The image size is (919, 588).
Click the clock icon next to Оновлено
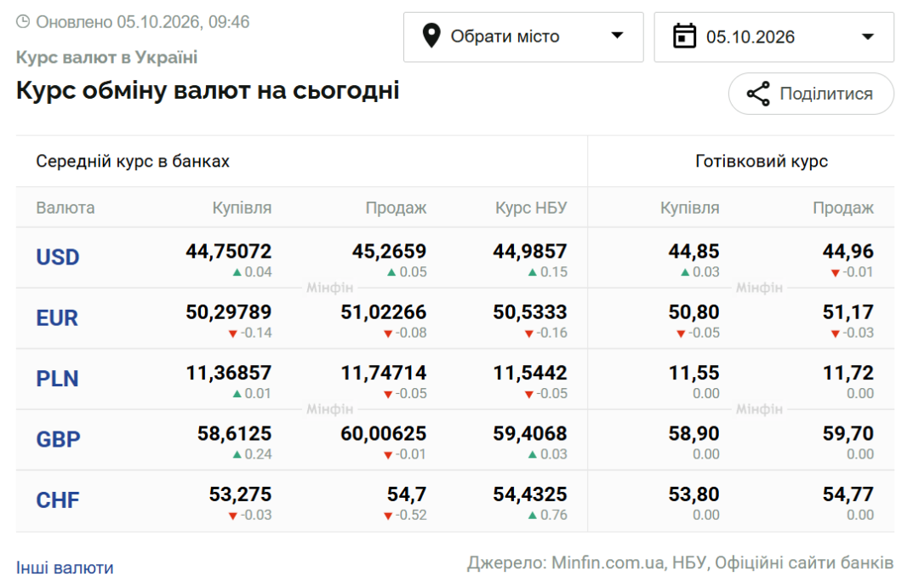click(23, 21)
